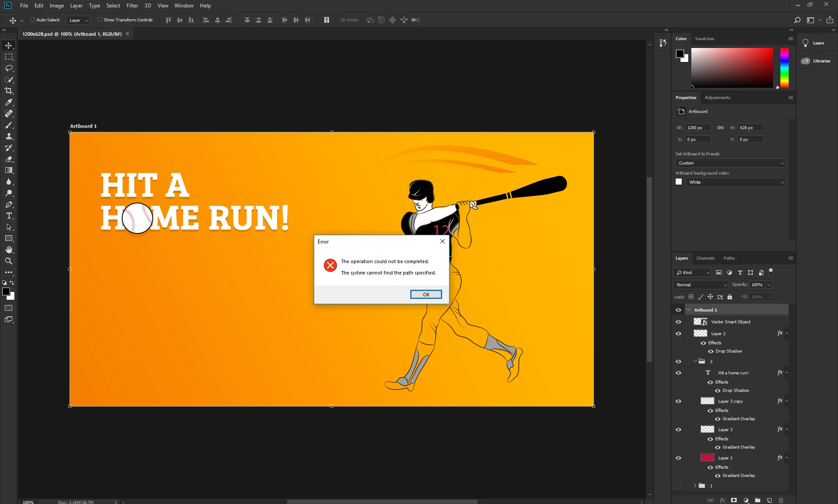
Task: Select the Eyedropper tool
Action: tap(9, 102)
